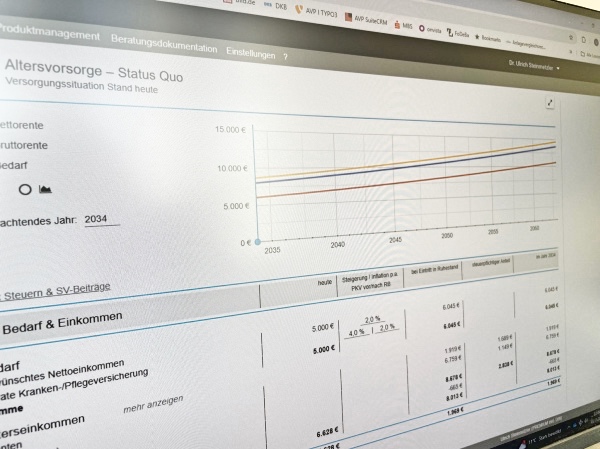Open the question mark help menu

tap(285, 57)
